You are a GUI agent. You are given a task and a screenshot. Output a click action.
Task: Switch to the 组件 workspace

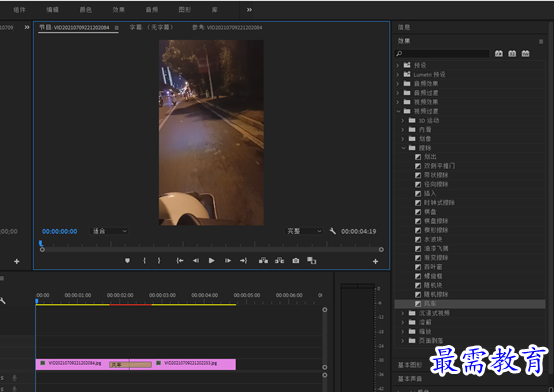(x=19, y=10)
